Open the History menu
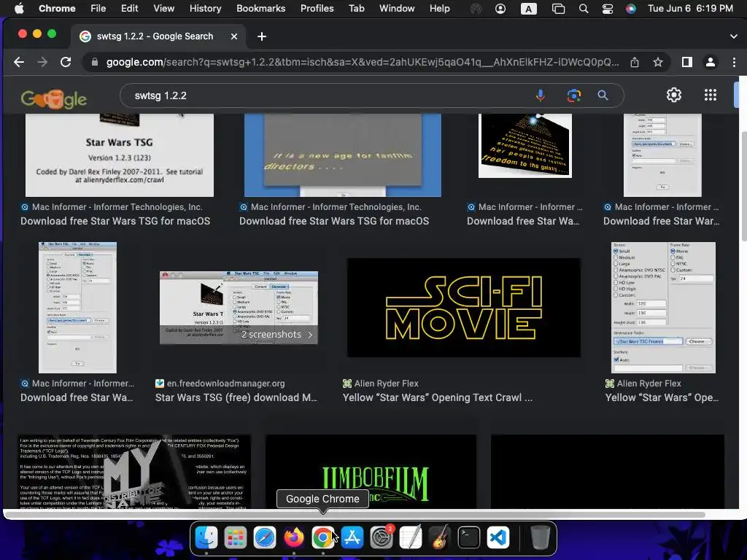Image resolution: width=747 pixels, height=560 pixels. click(x=205, y=8)
